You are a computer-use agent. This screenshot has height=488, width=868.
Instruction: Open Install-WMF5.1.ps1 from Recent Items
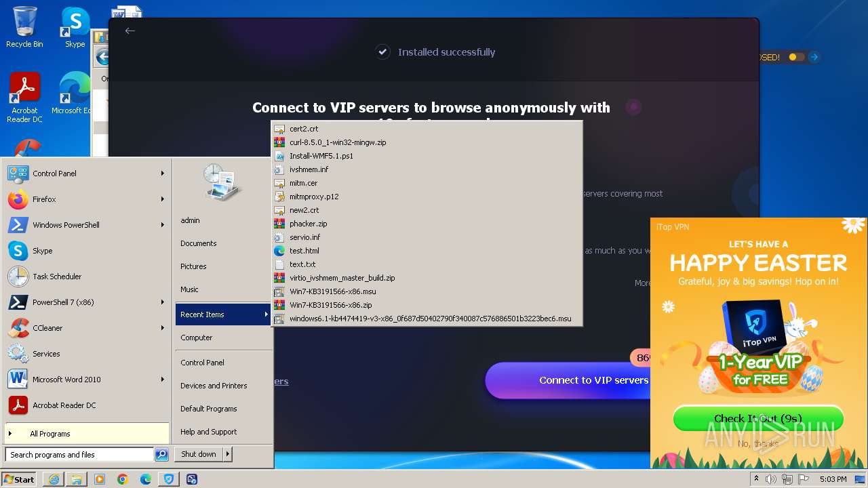point(427,156)
